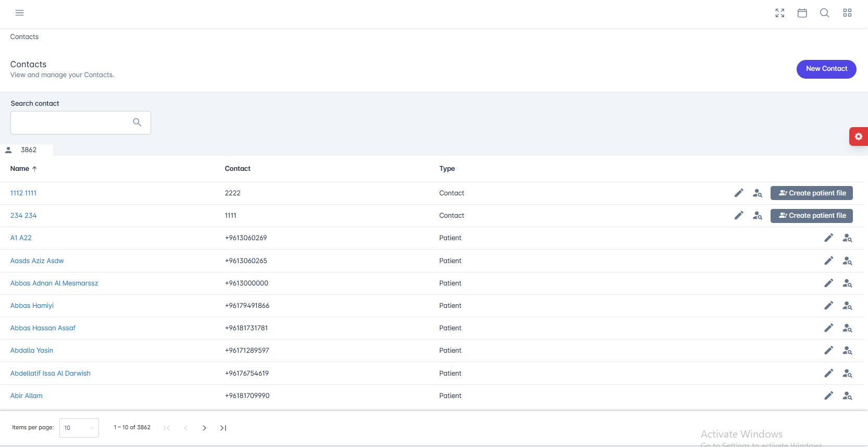868x447 pixels.
Task: View details icon for Abdalla Yasin
Action: pos(847,351)
